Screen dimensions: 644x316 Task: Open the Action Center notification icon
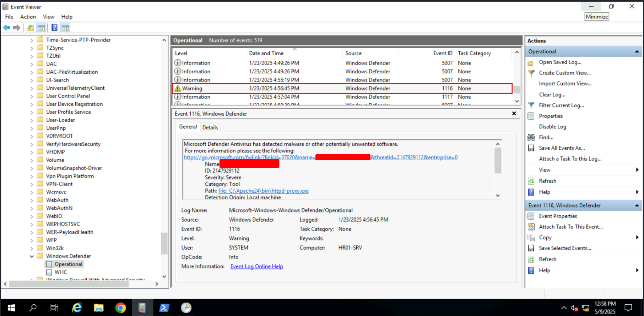pyautogui.click(x=628, y=307)
